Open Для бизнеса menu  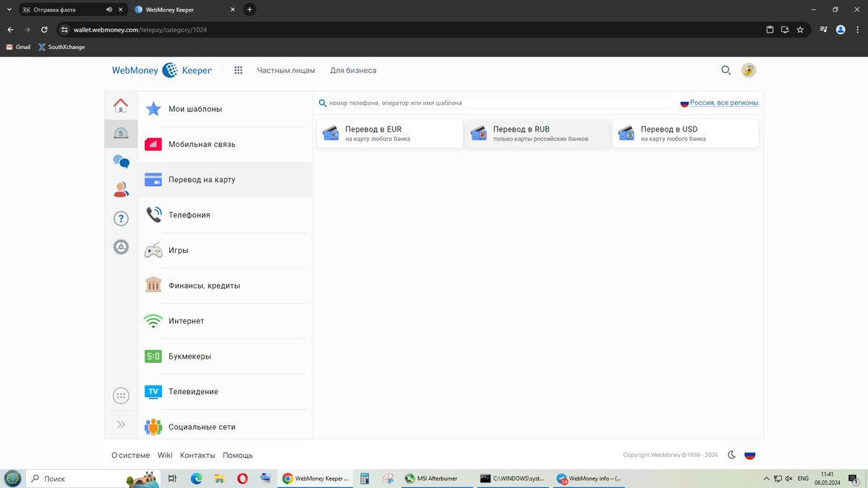click(x=353, y=70)
